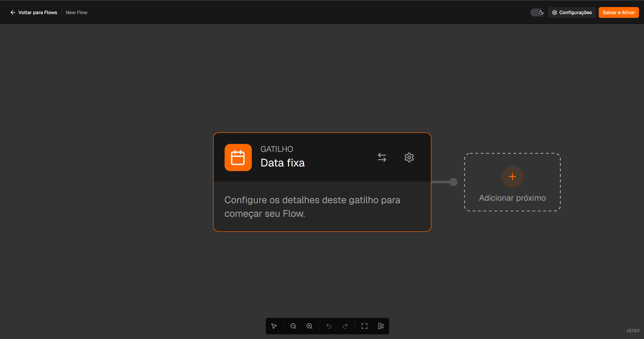
Task: Swap the trigger type icon
Action: pos(382,157)
